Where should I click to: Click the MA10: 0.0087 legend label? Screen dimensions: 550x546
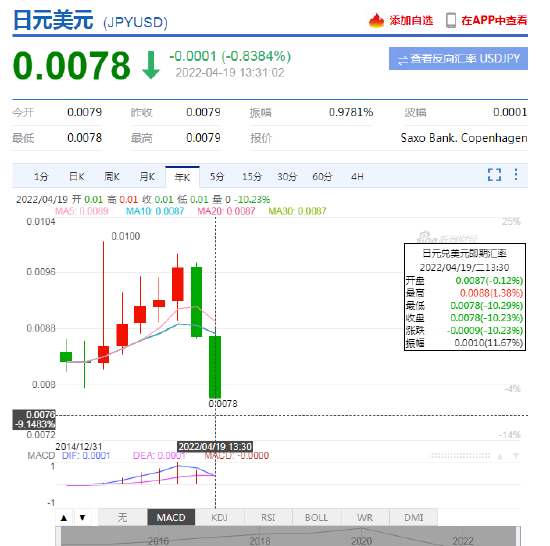(155, 211)
